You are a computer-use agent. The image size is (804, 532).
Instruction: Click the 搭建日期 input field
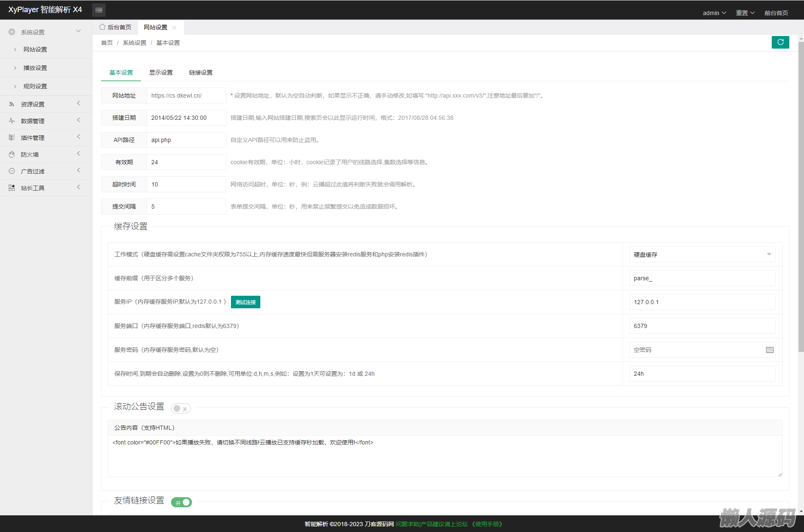pos(187,118)
